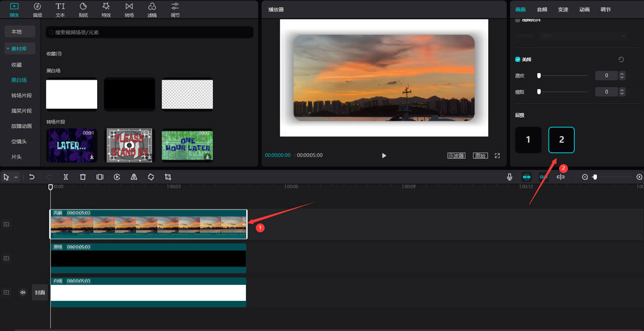Click the undo arrow in timeline toolbar
The height and width of the screenshot is (331, 644).
click(32, 177)
